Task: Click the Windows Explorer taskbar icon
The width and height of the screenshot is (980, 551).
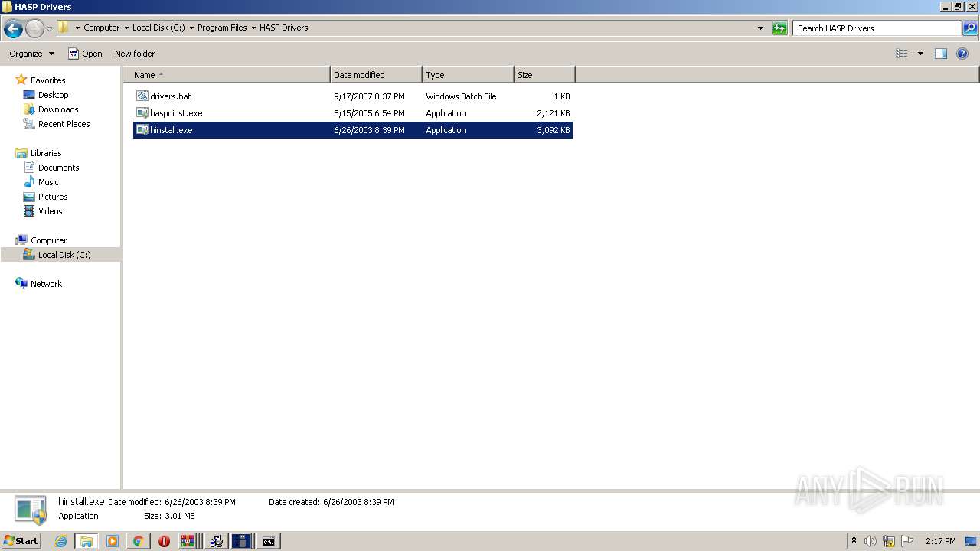Action: pyautogui.click(x=87, y=541)
